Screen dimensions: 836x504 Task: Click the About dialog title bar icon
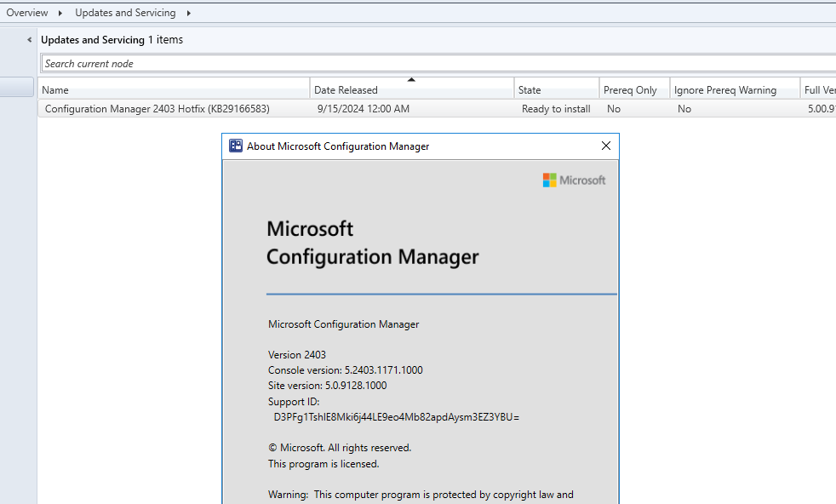pyautogui.click(x=236, y=146)
